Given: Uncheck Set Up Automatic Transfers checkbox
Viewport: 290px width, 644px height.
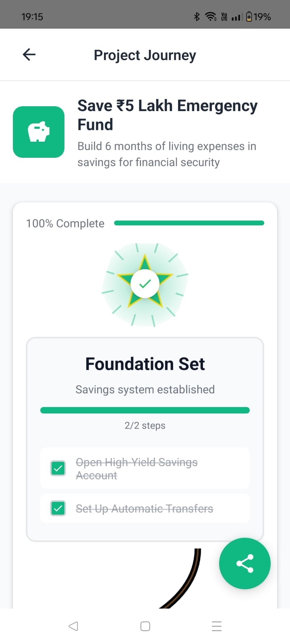Looking at the screenshot, I should click(x=58, y=508).
